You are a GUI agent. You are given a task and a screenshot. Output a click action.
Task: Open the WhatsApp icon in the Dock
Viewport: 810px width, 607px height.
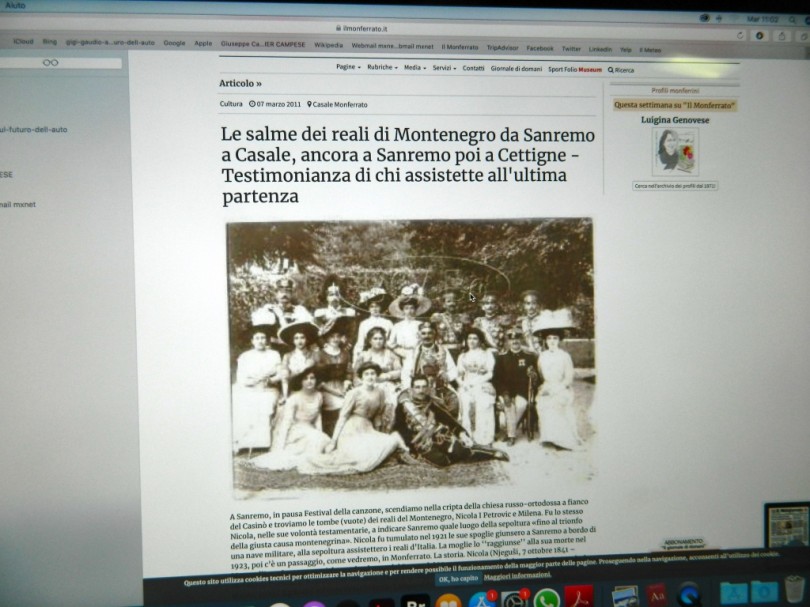point(545,599)
